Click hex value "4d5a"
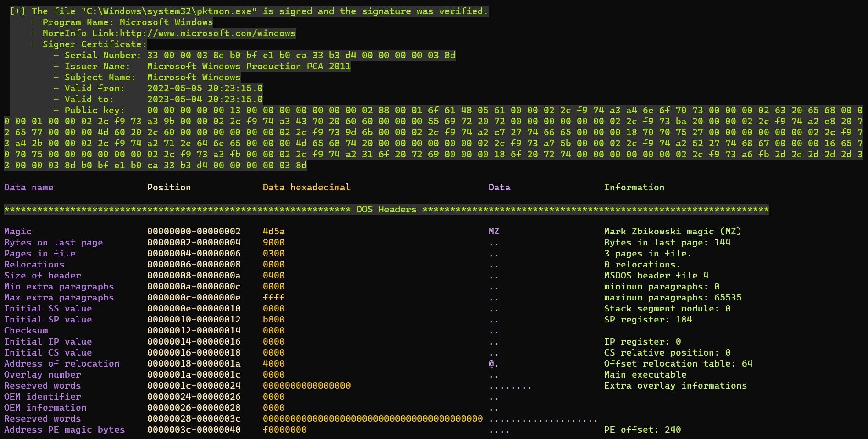The height and width of the screenshot is (439, 868). point(274,232)
